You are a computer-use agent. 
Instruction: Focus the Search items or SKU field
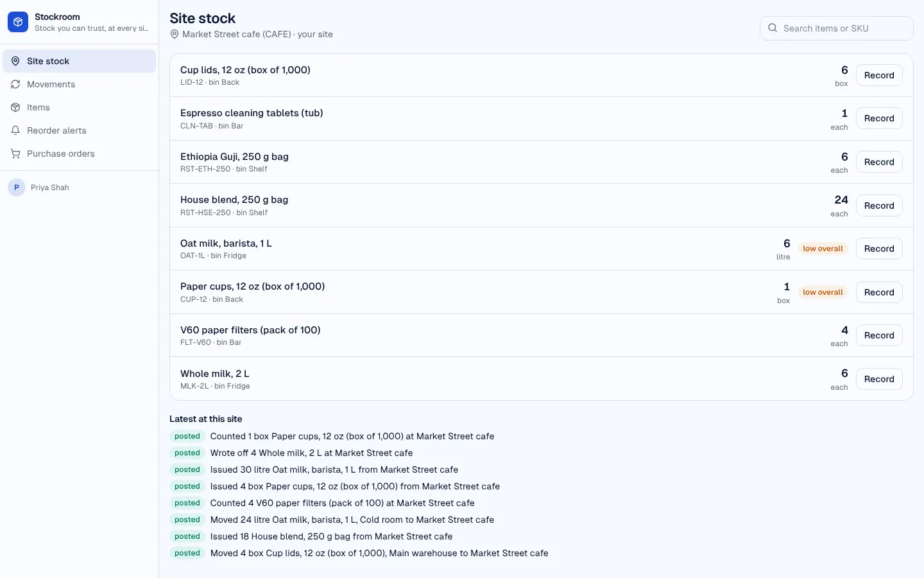click(837, 28)
